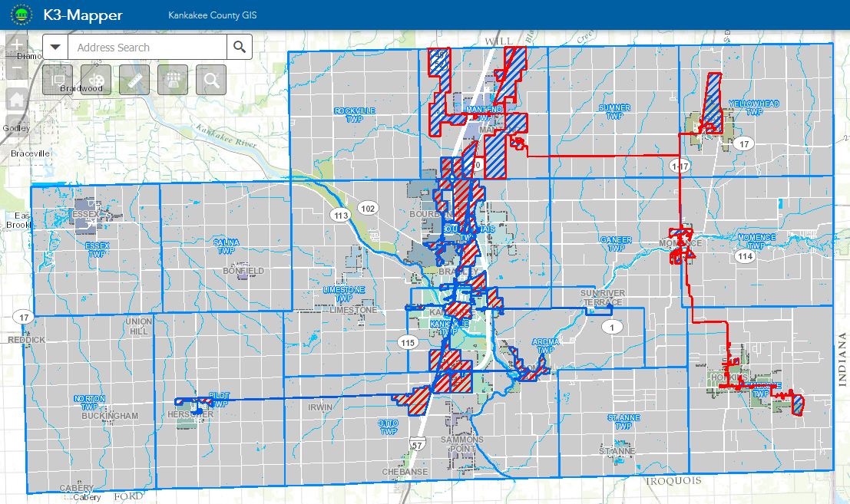Zoom in with the plus button

pos(15,44)
